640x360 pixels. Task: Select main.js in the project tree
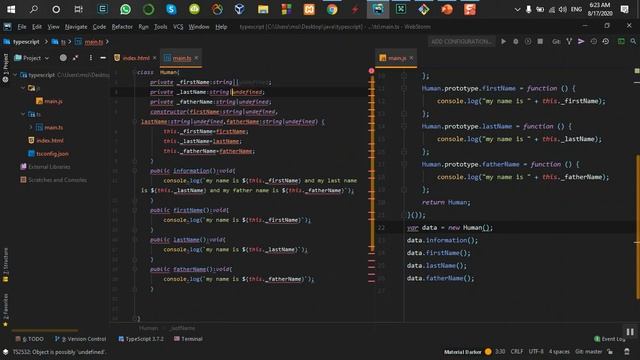(49, 101)
